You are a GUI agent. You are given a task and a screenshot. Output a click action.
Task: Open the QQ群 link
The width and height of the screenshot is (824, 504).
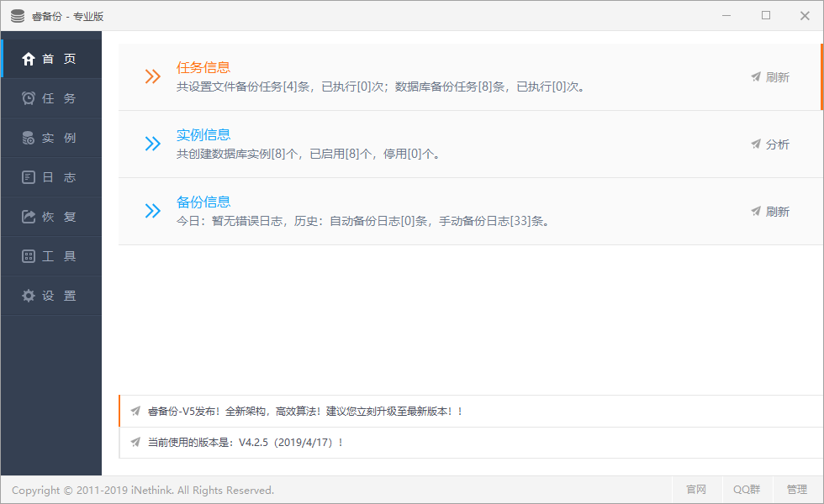(747, 490)
